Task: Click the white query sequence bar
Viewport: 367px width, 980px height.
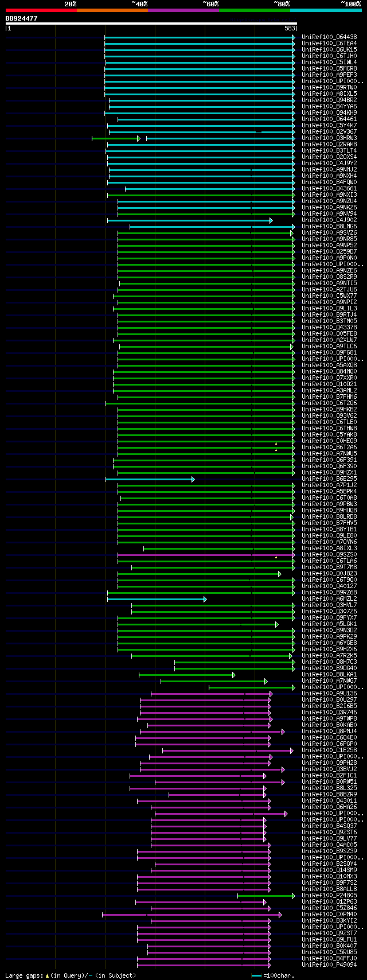Action: (151, 24)
